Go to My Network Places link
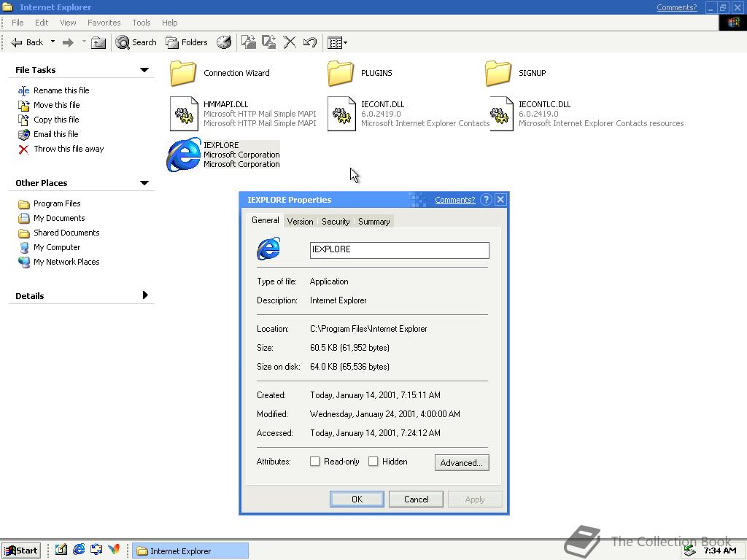This screenshot has height=560, width=747. [66, 262]
